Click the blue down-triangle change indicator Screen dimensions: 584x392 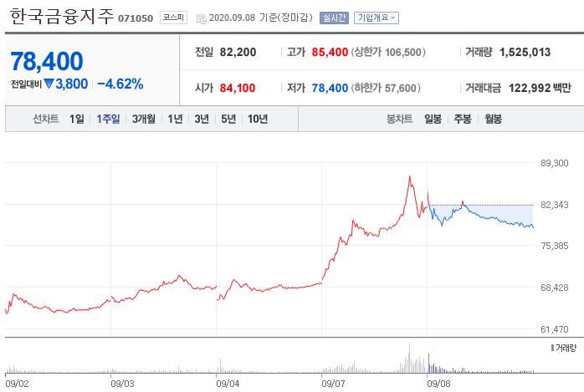49,84
